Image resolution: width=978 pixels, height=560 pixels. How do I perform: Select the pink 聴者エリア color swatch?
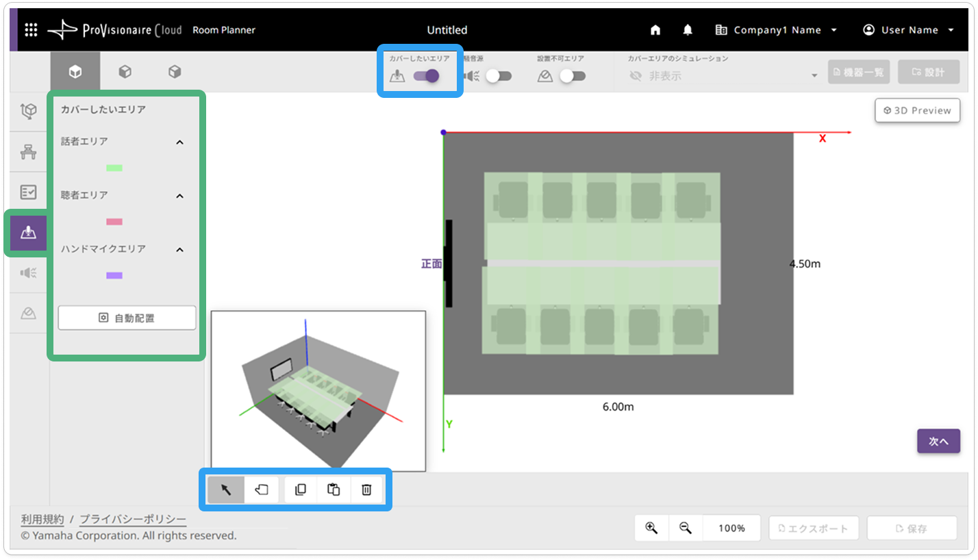coord(114,222)
